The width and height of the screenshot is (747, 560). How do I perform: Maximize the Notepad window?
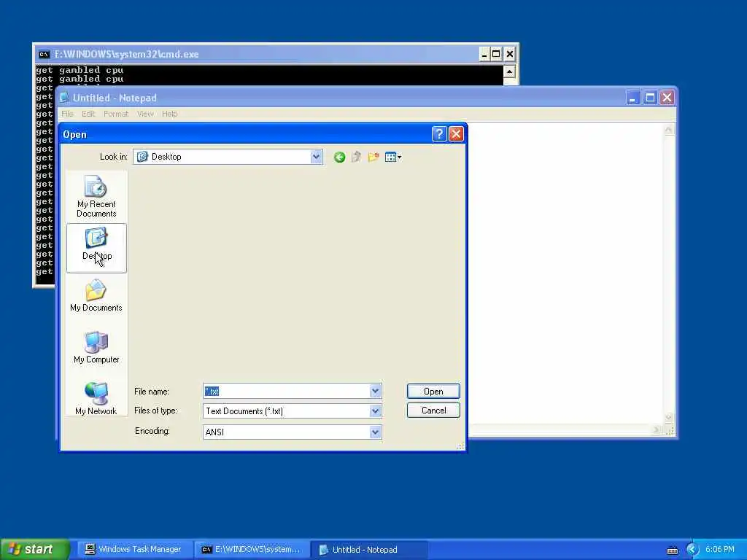click(x=650, y=98)
